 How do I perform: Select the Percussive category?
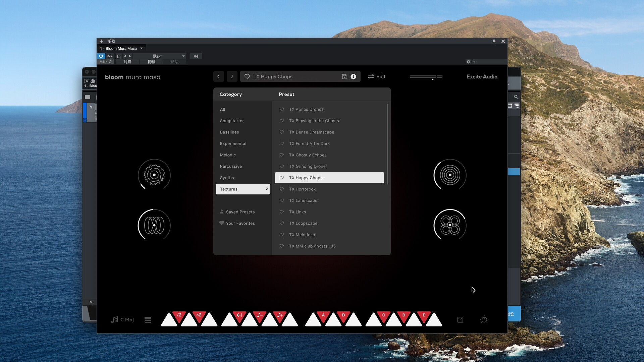point(231,166)
